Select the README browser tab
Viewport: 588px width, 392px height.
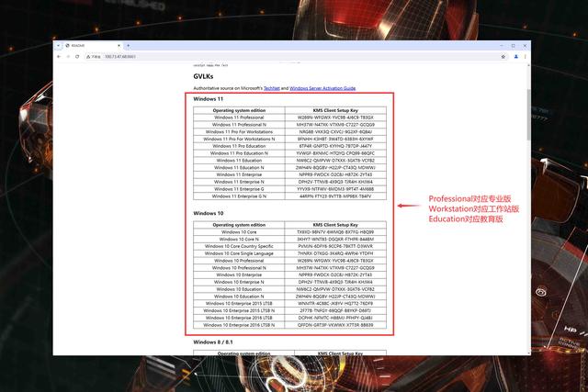(92, 45)
